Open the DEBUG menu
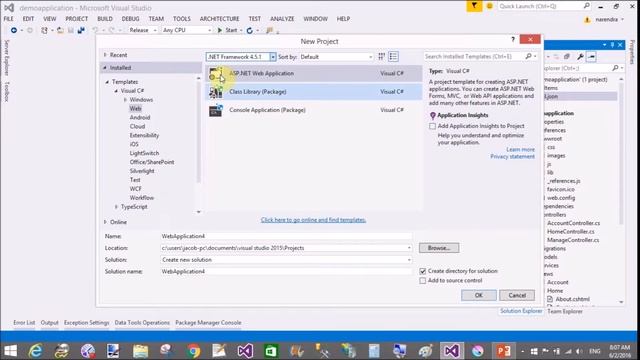This screenshot has height=360, width=640. 131,19
